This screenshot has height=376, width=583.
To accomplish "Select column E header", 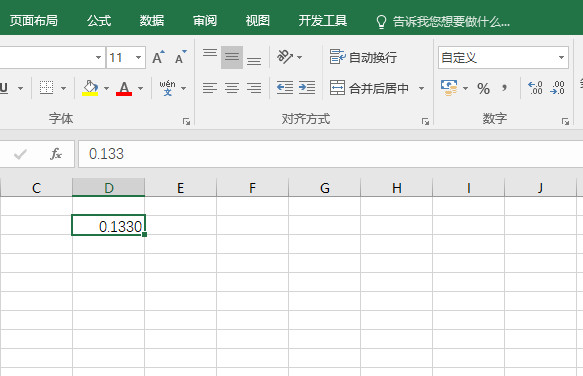I will [x=180, y=187].
